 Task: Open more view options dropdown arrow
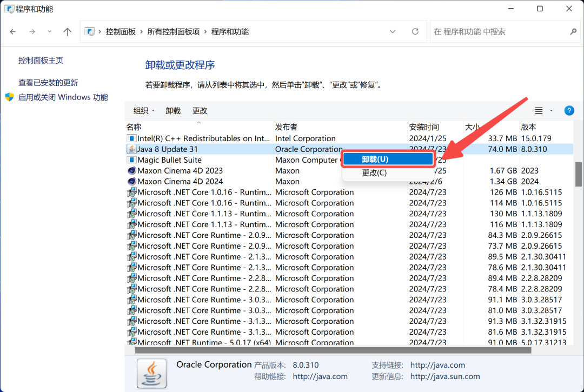click(x=551, y=110)
